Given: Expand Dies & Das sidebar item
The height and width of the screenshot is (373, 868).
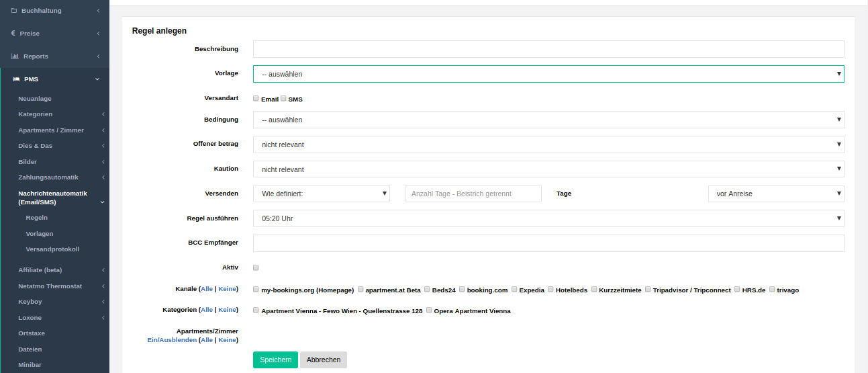Looking at the screenshot, I should coord(60,146).
